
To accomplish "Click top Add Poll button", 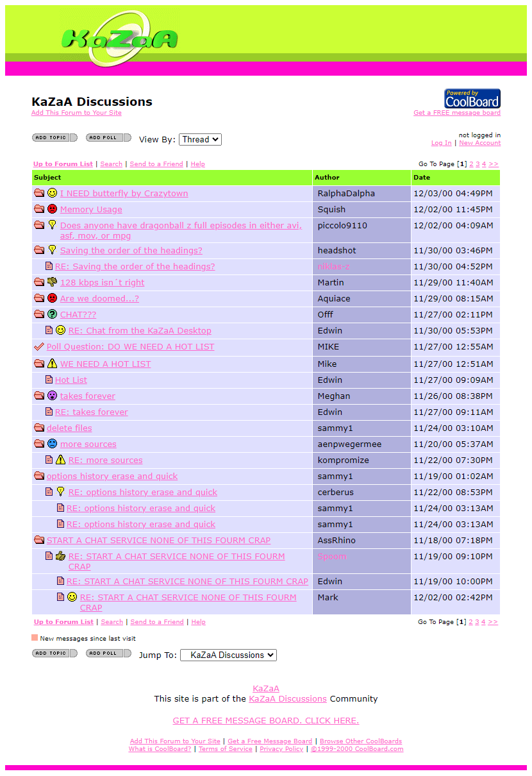I will coord(108,137).
